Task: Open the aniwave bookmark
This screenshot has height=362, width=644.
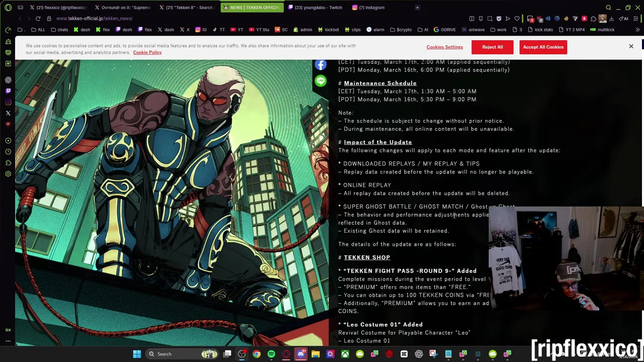Action: coord(472,30)
